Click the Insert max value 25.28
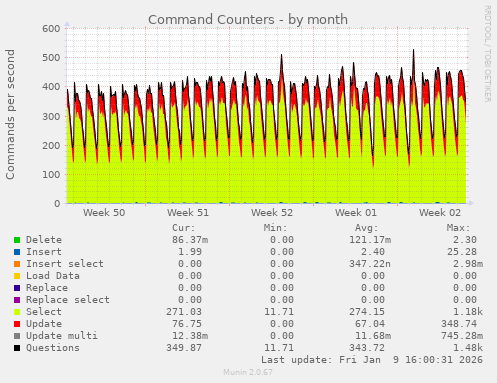The height and width of the screenshot is (383, 497). (462, 252)
